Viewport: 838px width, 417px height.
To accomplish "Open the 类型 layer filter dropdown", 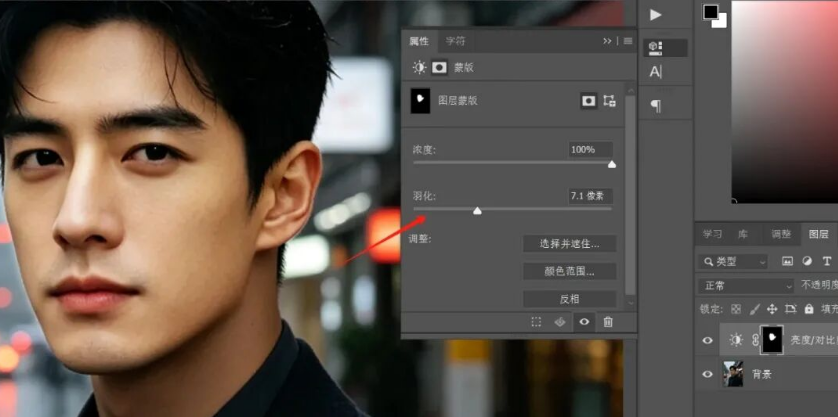I will [735, 261].
